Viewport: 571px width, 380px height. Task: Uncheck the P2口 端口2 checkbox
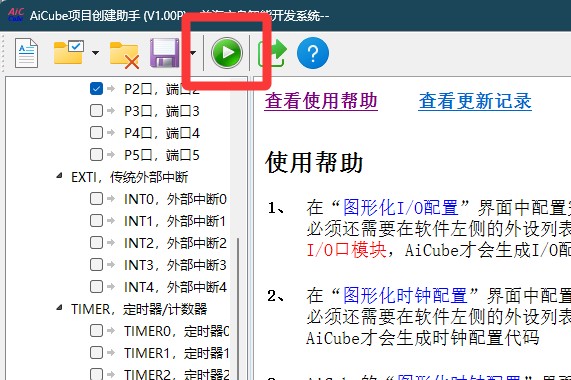point(97,88)
